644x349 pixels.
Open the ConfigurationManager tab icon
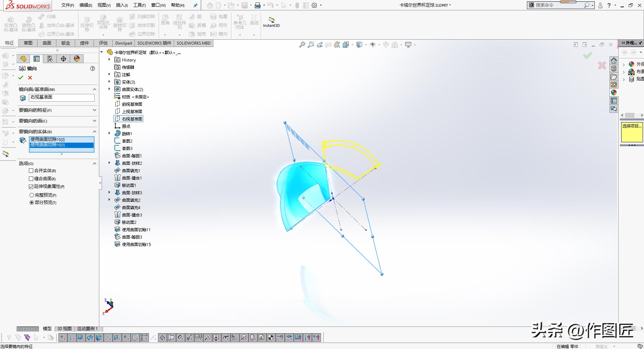(x=50, y=59)
